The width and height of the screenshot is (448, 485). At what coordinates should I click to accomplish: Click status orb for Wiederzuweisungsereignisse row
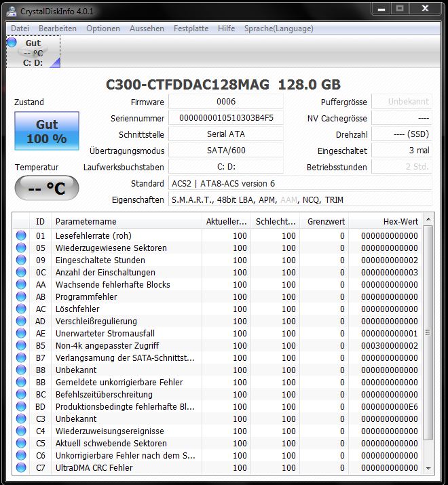click(x=21, y=431)
